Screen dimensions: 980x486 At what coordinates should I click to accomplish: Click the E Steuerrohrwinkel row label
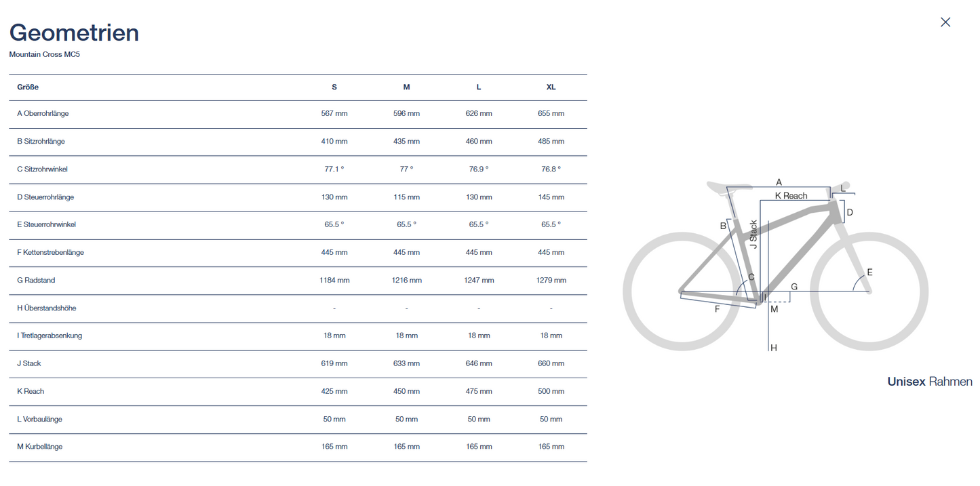pyautogui.click(x=46, y=224)
